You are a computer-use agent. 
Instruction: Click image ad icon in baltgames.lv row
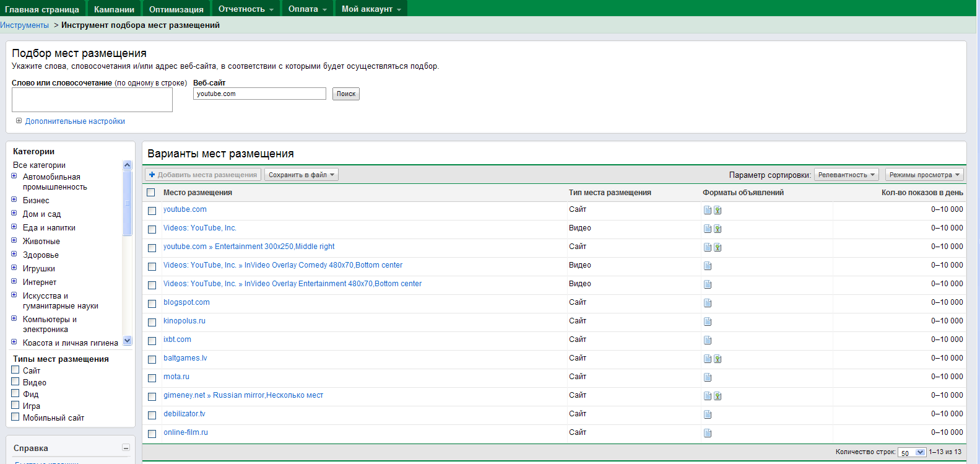pos(718,359)
